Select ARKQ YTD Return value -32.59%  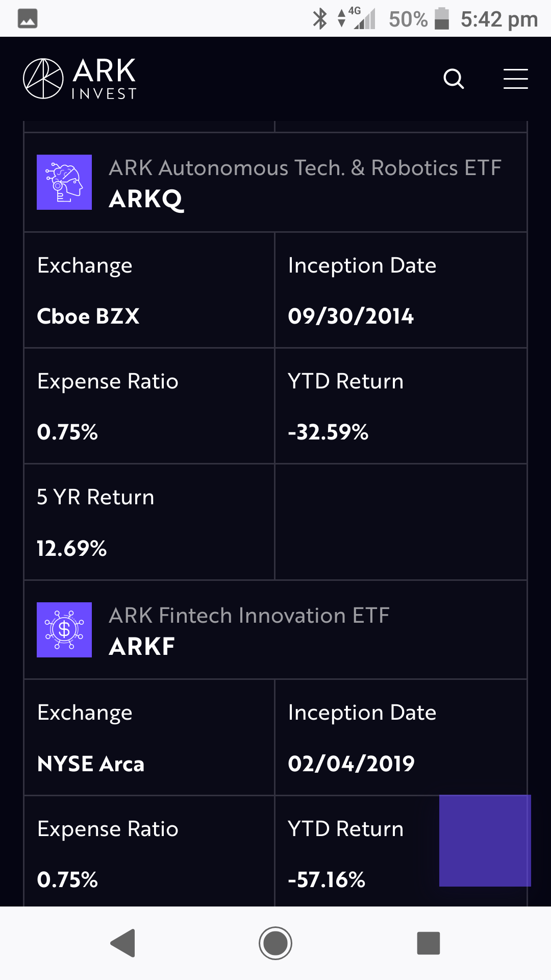328,432
